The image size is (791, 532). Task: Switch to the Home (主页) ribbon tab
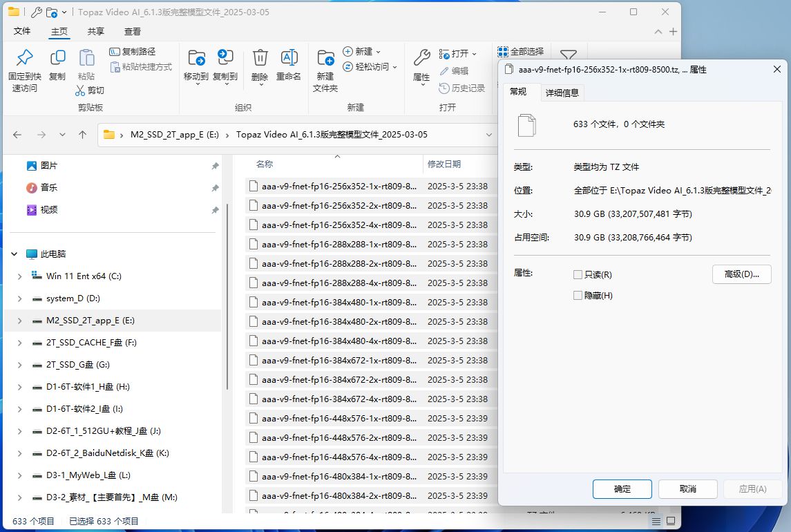click(x=59, y=31)
